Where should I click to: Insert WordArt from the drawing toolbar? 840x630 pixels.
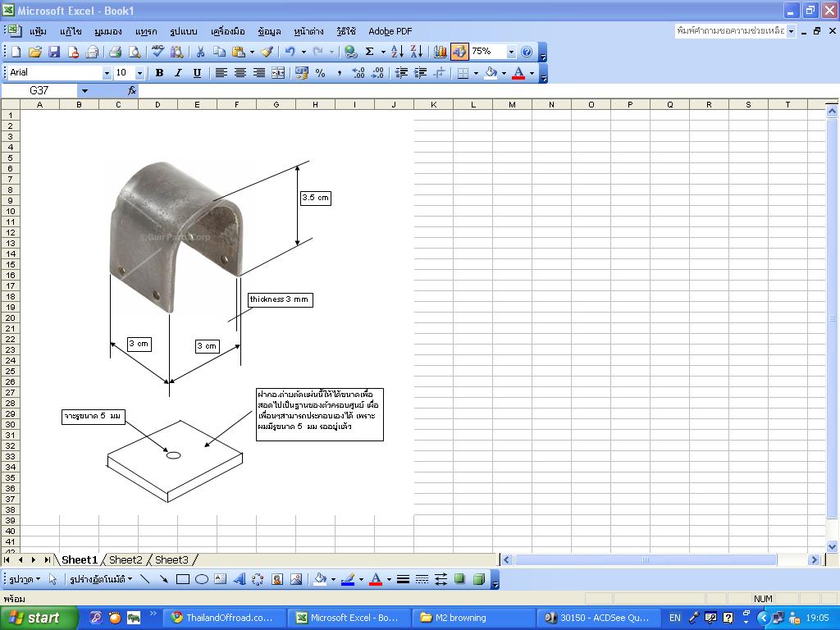pyautogui.click(x=239, y=579)
